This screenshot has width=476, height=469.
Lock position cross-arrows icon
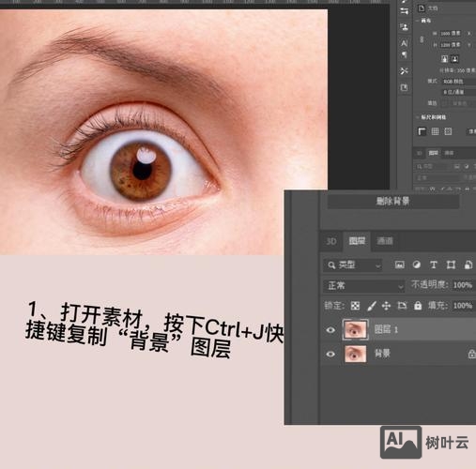point(387,306)
